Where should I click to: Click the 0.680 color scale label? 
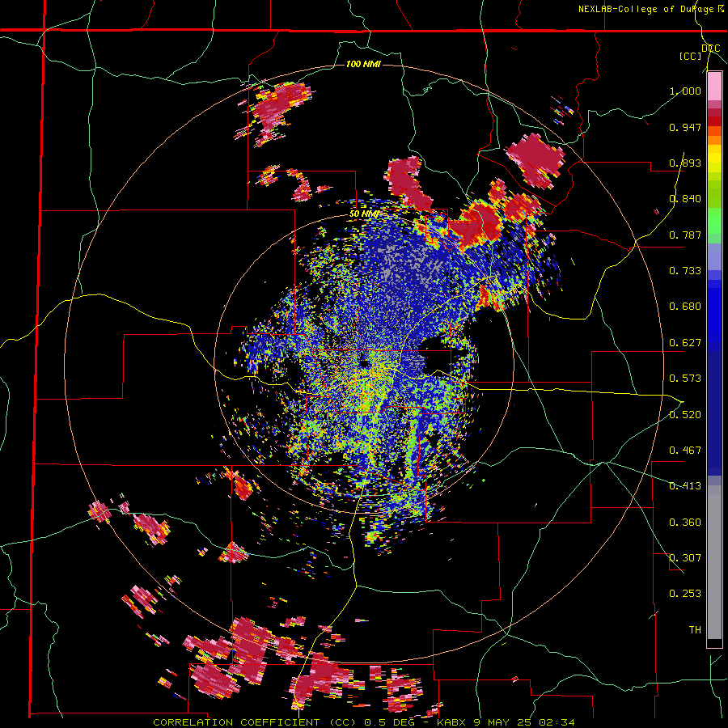tap(685, 307)
